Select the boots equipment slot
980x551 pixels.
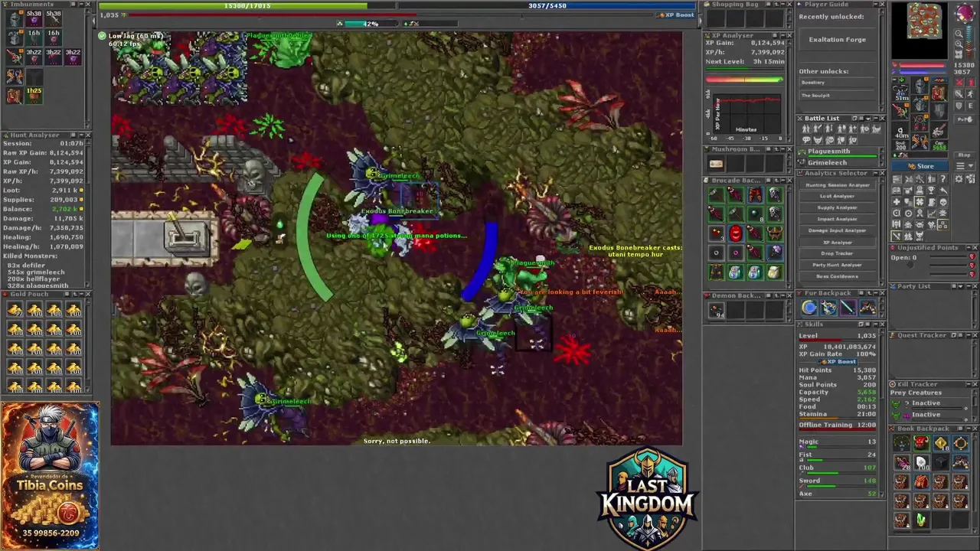point(920,140)
